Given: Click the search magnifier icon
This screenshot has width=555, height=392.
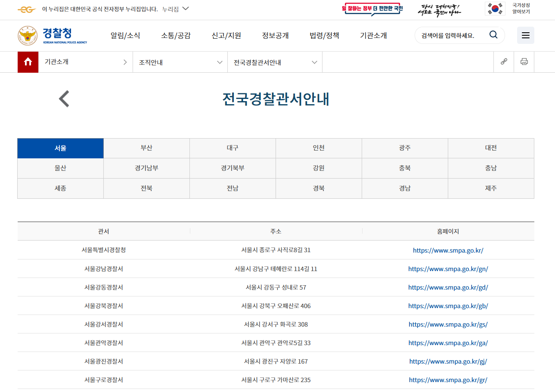Looking at the screenshot, I should [x=493, y=35].
